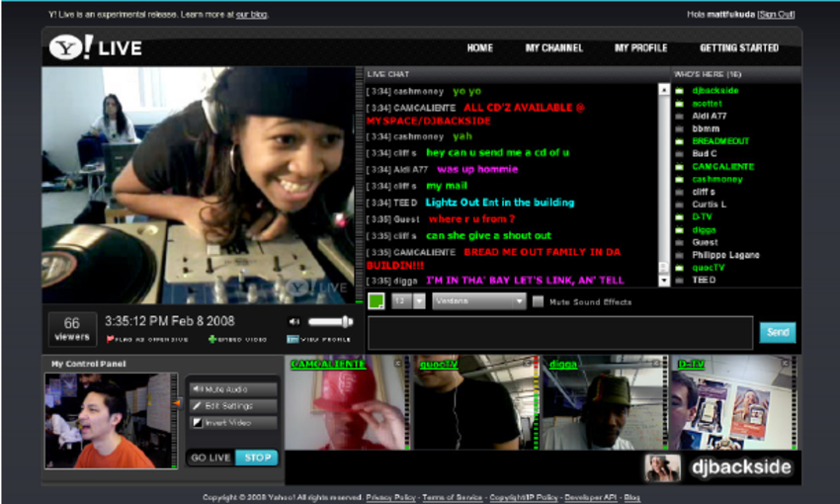Pick the green chat text color swatch
Image resolution: width=840 pixels, height=504 pixels.
377,301
